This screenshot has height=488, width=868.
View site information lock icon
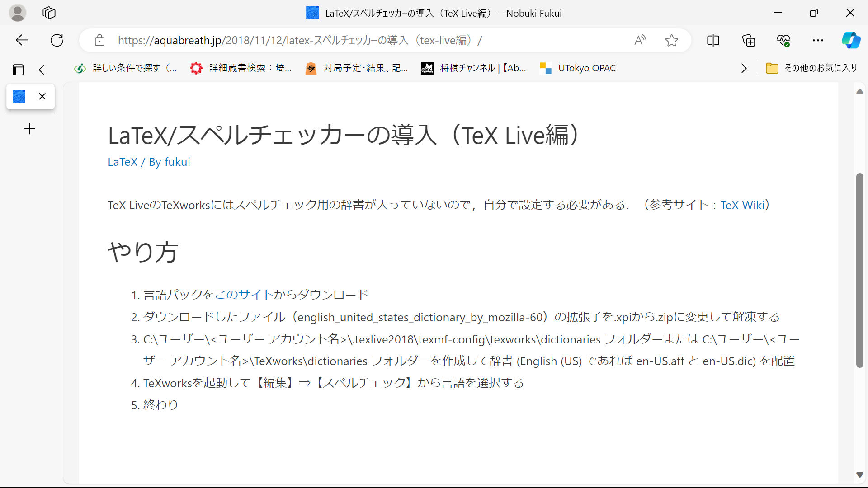99,40
